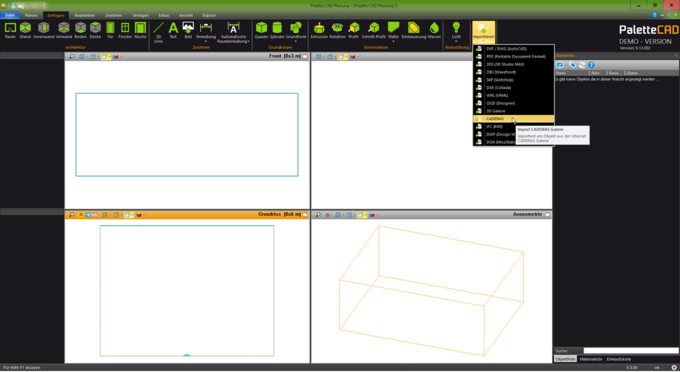Import WRL (VRML) file

(x=513, y=95)
